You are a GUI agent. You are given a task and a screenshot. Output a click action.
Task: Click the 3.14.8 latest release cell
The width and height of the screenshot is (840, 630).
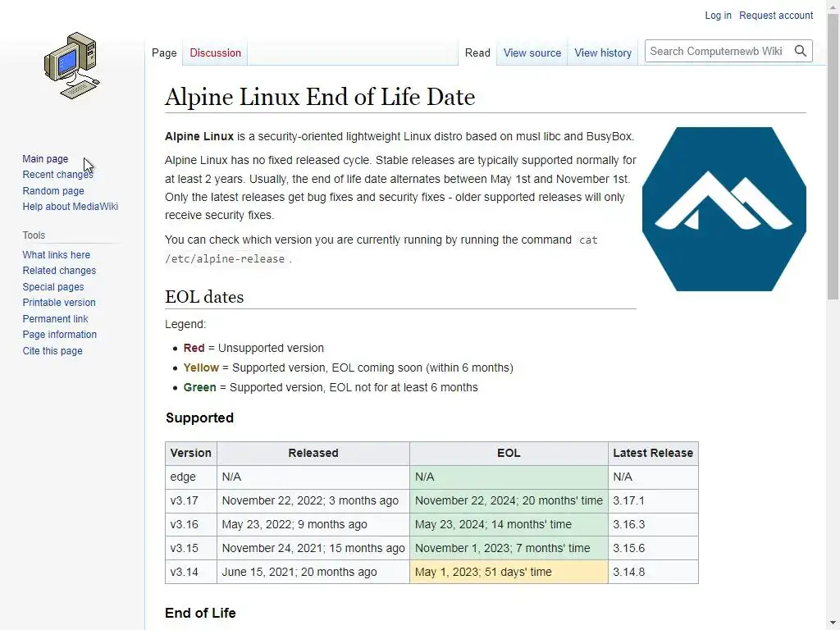653,572
